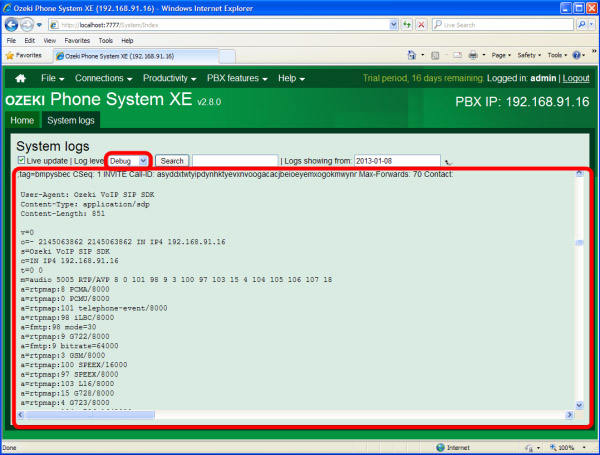The image size is (600, 455).
Task: Click in the log search text field
Action: [x=235, y=161]
